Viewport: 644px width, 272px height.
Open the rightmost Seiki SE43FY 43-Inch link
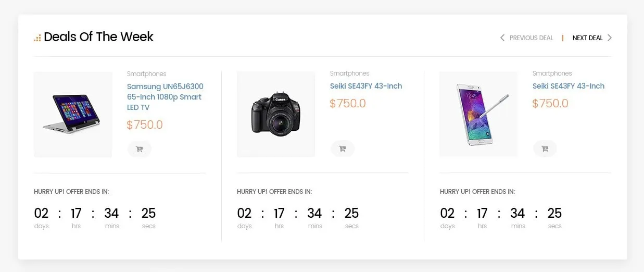[569, 86]
